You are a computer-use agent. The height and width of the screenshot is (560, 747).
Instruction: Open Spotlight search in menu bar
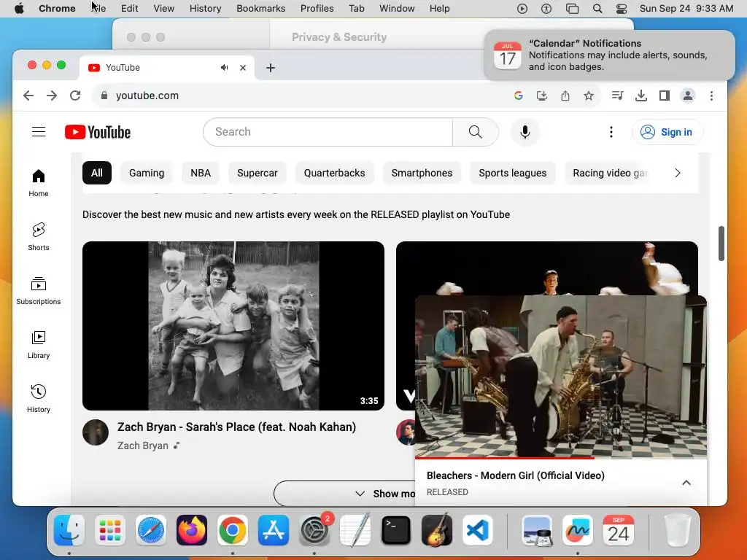click(597, 9)
